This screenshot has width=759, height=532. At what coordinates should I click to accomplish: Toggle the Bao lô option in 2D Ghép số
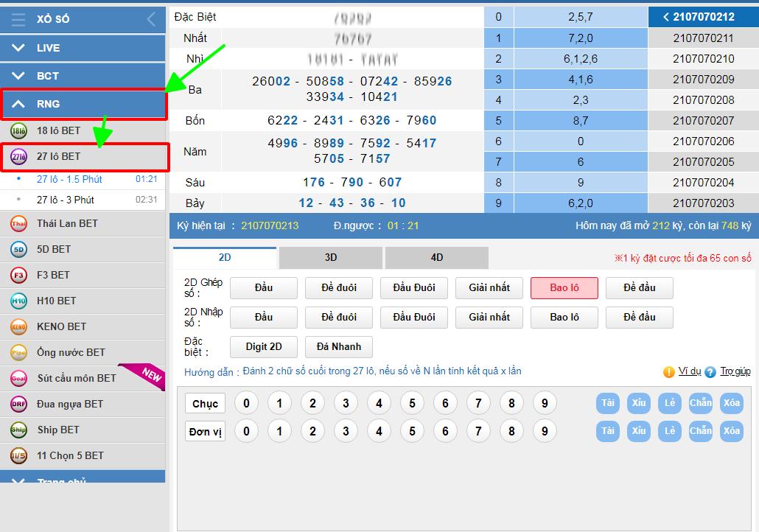pos(564,287)
